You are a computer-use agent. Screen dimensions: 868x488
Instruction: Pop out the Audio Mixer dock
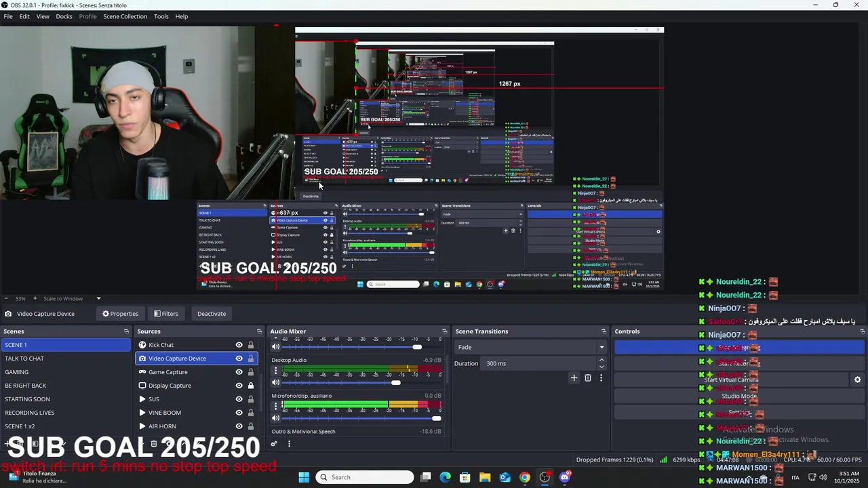click(445, 331)
